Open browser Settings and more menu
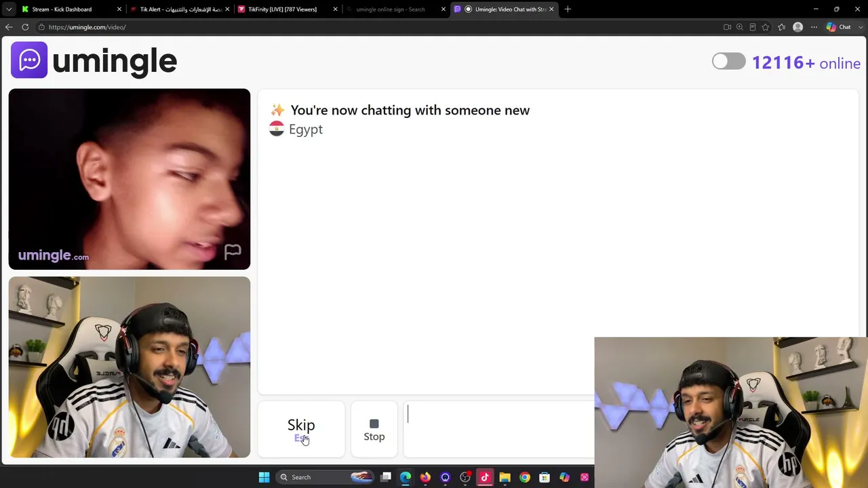Screen dimensions: 868x488 pyautogui.click(x=814, y=27)
